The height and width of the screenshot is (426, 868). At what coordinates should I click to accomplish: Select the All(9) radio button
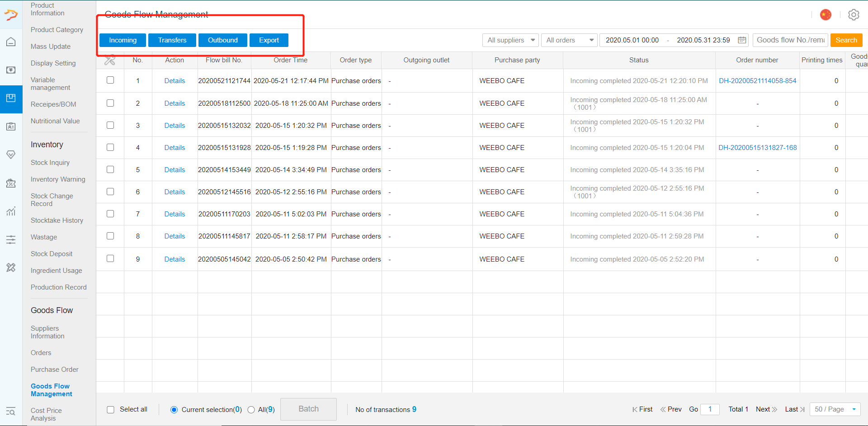pos(251,410)
